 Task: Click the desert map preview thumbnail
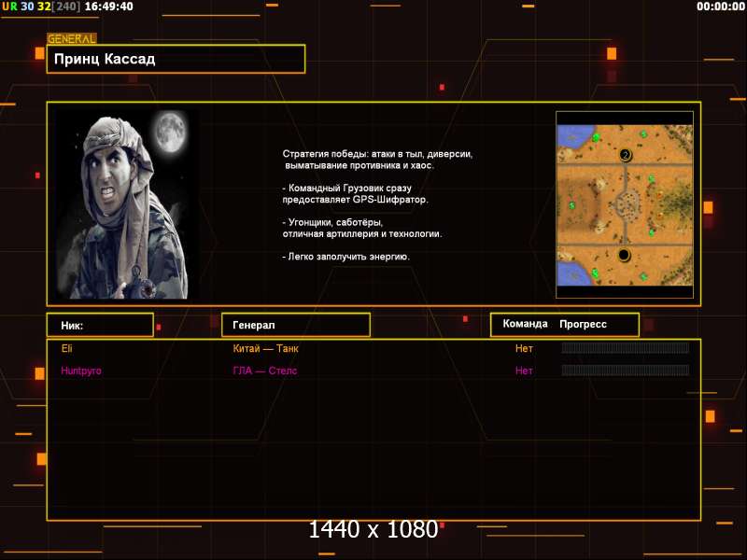click(625, 204)
